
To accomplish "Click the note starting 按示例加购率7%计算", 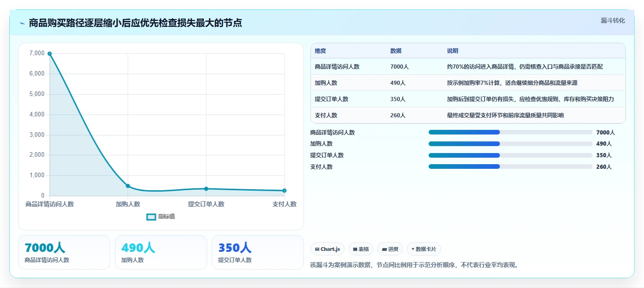I will [x=512, y=83].
